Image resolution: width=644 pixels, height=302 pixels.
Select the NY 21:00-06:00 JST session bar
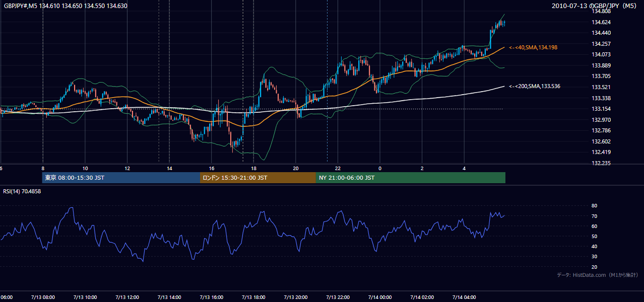pos(411,178)
